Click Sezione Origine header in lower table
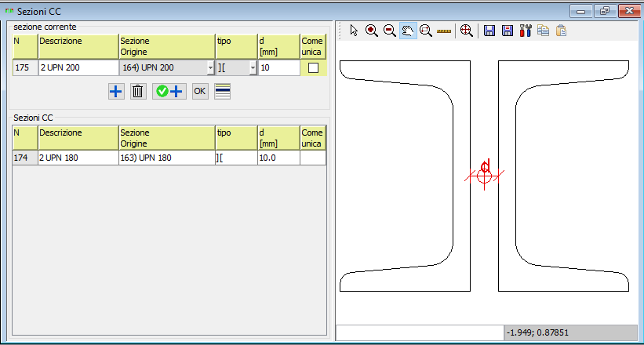Screen dimensions: 644x345 point(167,138)
